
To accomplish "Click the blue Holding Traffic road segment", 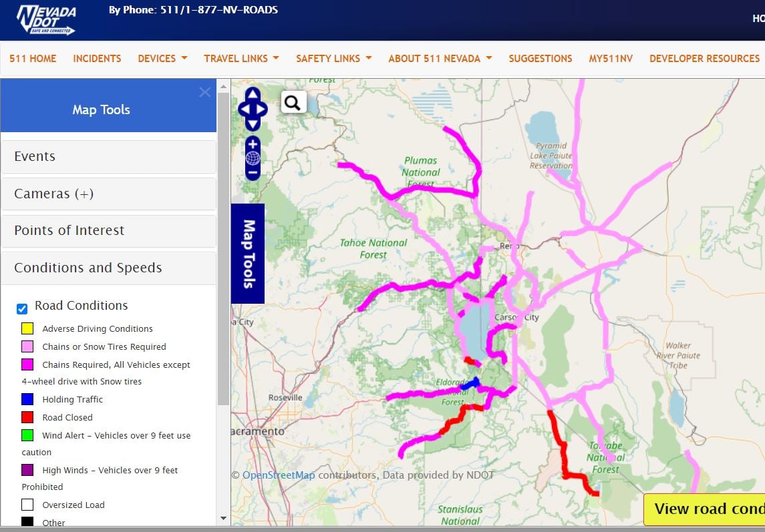I will coord(470,384).
